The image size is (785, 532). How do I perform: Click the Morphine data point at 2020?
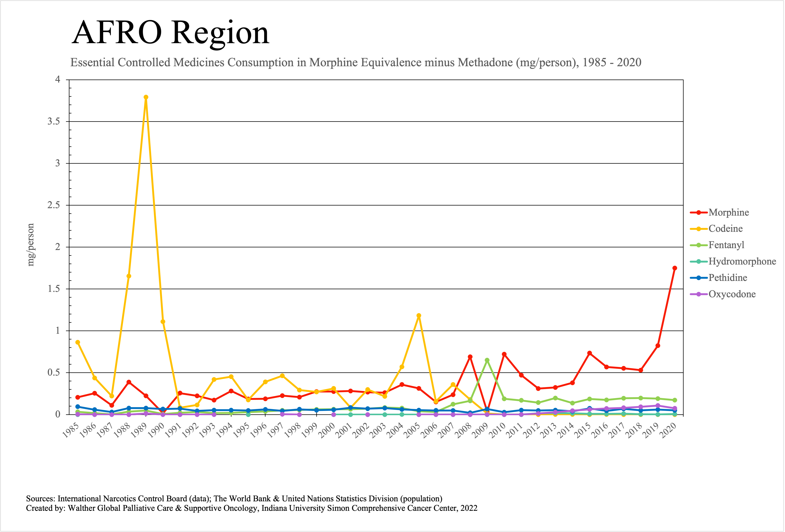tap(675, 268)
